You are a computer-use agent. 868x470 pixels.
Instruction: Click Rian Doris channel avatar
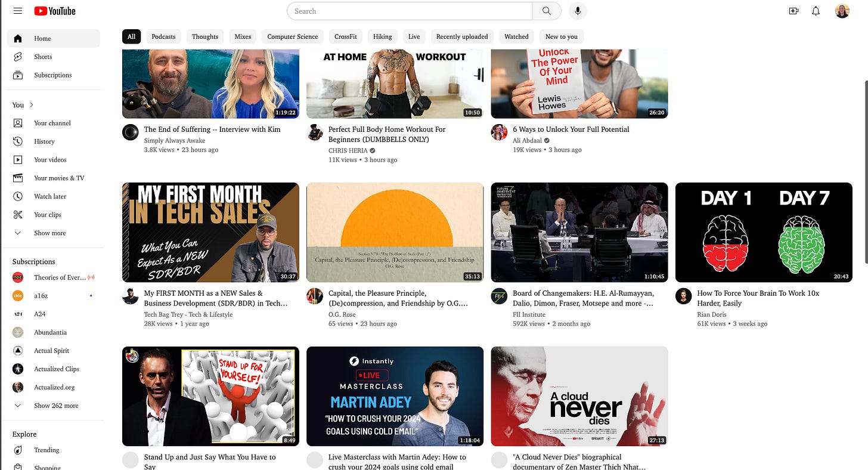(x=683, y=296)
